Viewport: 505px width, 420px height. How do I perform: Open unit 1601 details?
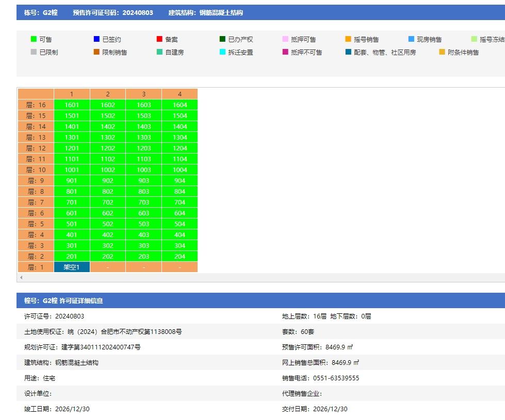click(72, 105)
